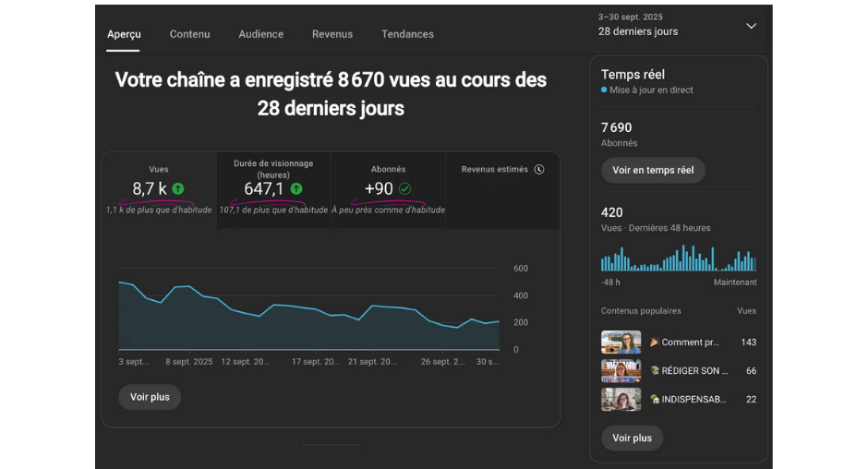Open the Audience tab
This screenshot has height=469, width=868.
(261, 34)
